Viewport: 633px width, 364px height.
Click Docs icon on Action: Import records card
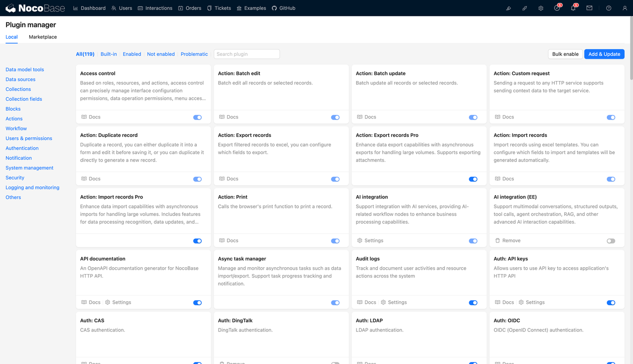[x=497, y=179]
